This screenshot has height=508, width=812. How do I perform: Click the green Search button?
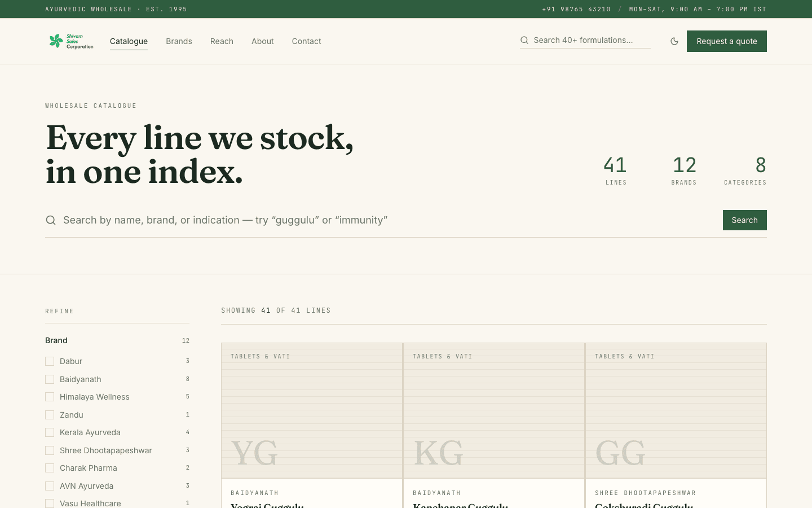(x=745, y=220)
